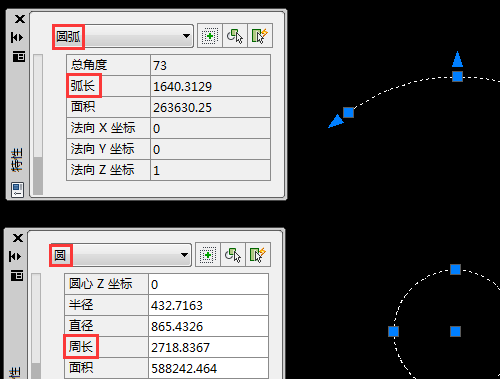Click the scrollbar in the circle properties palette

(36, 326)
